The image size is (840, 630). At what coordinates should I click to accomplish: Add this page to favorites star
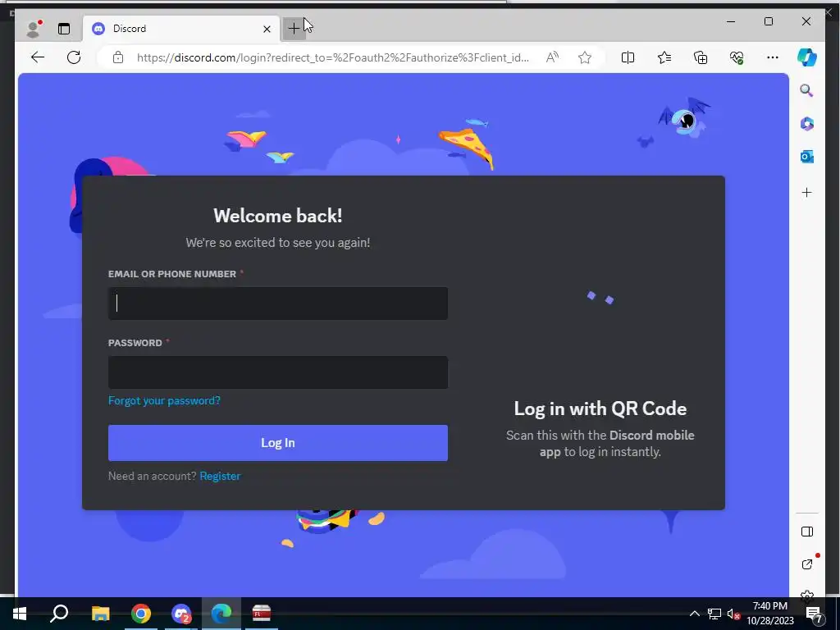tap(584, 57)
